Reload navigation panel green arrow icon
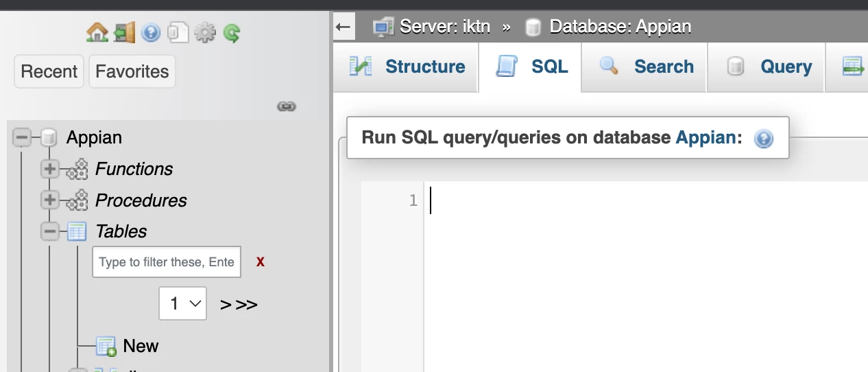The width and height of the screenshot is (868, 372). (232, 33)
